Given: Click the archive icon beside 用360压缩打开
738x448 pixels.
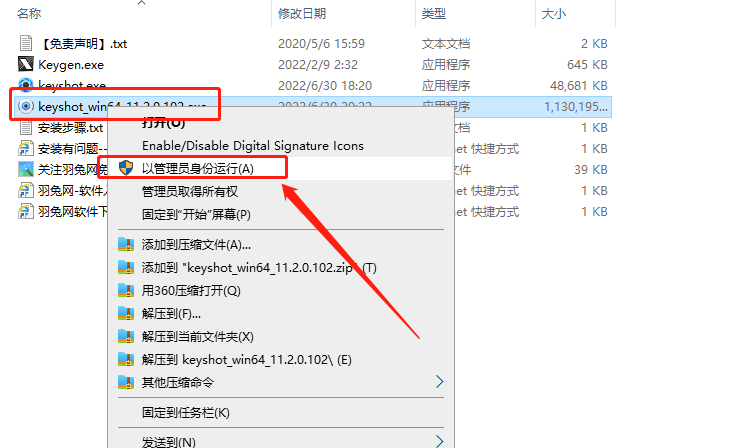Looking at the screenshot, I should (x=126, y=290).
